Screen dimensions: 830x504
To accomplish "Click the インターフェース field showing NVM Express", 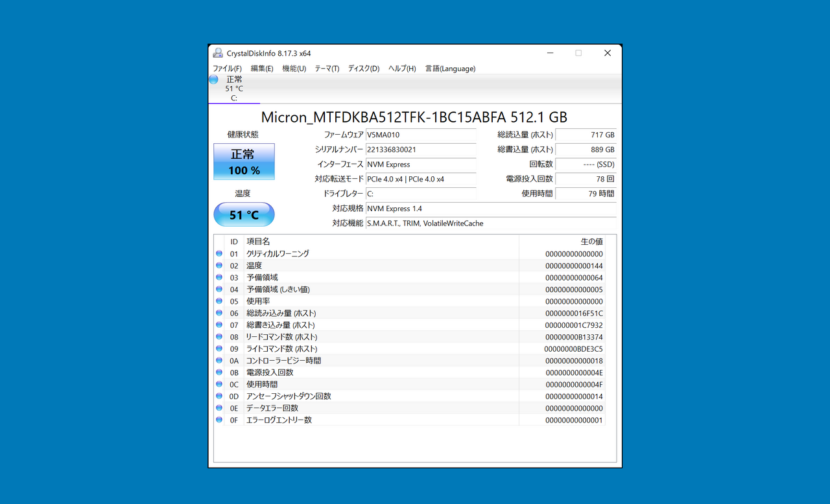I will 421,165.
